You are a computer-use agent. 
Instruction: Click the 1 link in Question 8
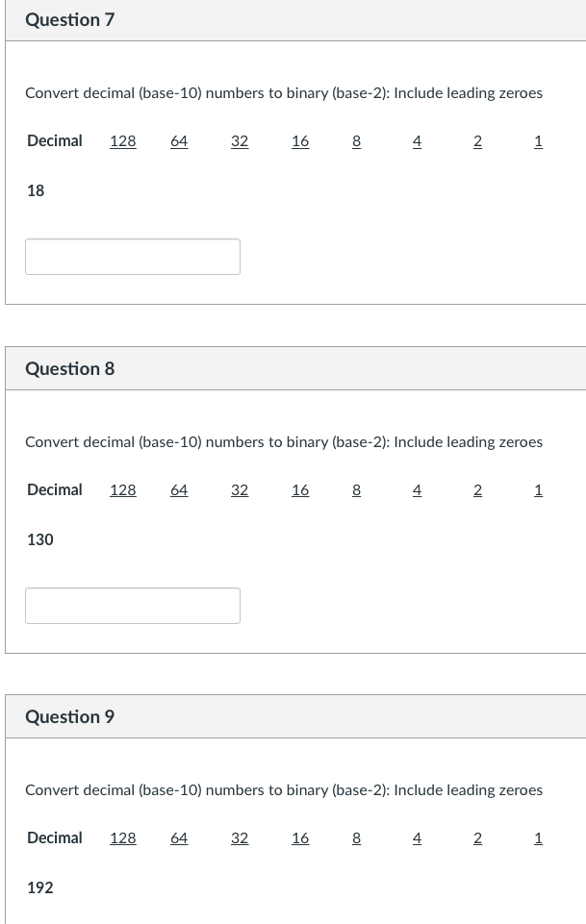(x=538, y=489)
